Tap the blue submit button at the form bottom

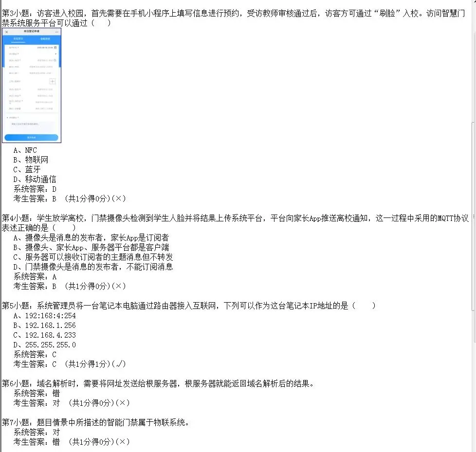pos(32,137)
